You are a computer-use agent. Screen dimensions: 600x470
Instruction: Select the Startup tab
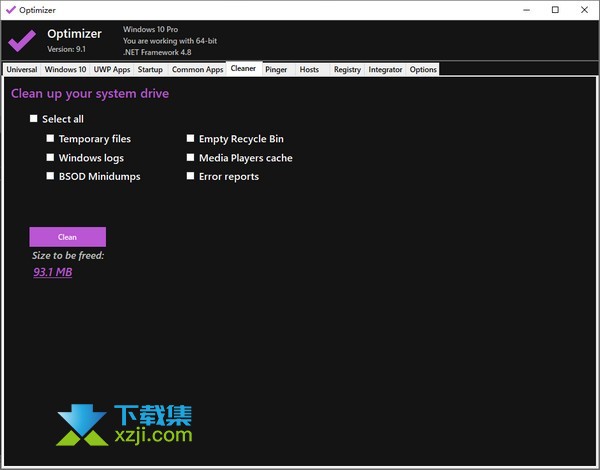150,70
